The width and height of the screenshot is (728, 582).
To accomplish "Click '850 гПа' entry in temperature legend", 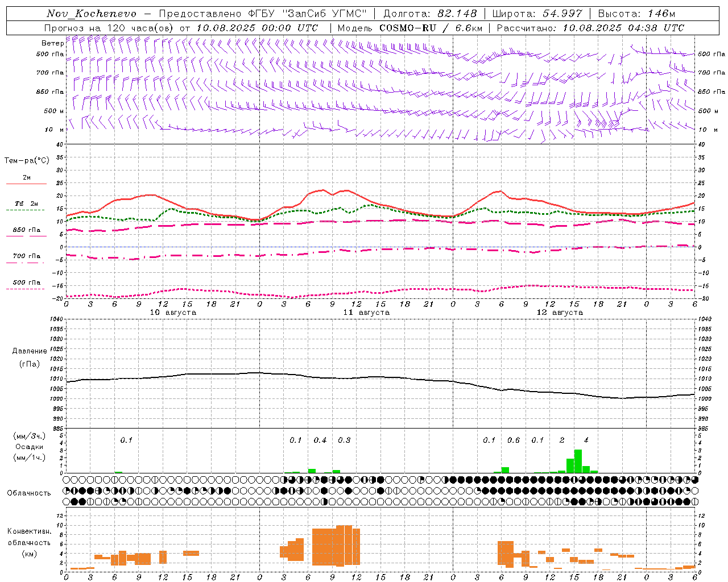I will pos(27,230).
